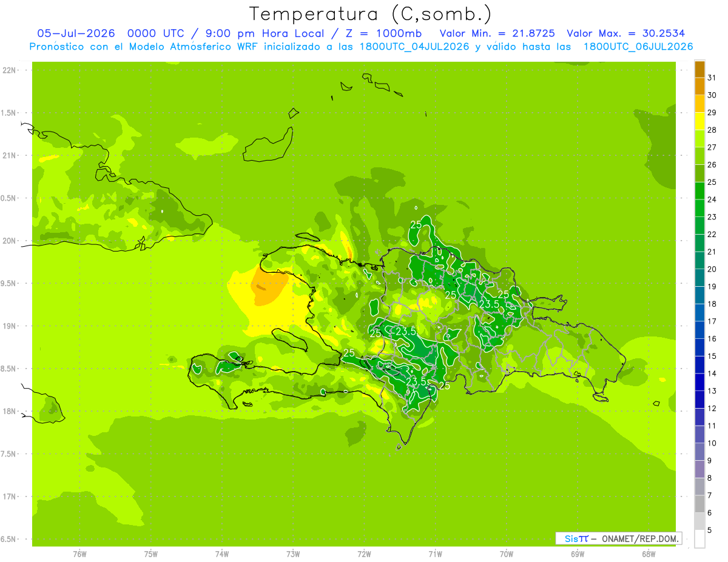The height and width of the screenshot is (562, 728).
Task: Click the 7.5N latitude label
Action: click(x=8, y=454)
